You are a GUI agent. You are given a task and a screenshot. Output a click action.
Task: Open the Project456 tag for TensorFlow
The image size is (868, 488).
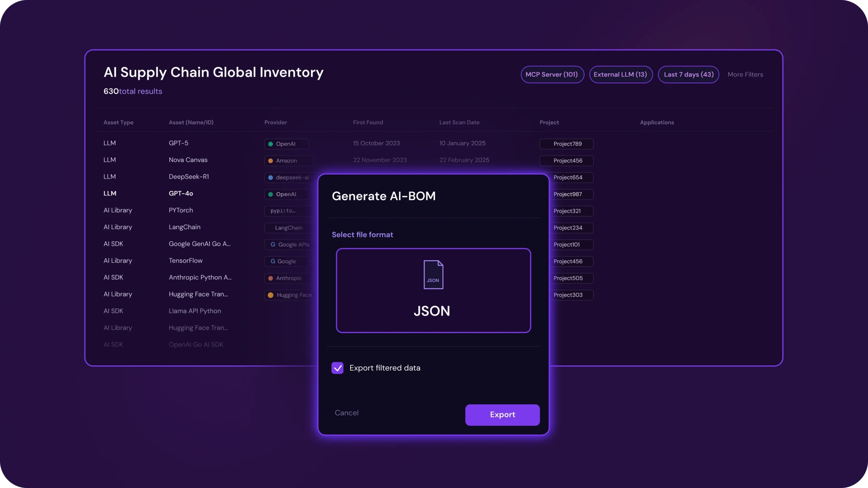(571, 261)
